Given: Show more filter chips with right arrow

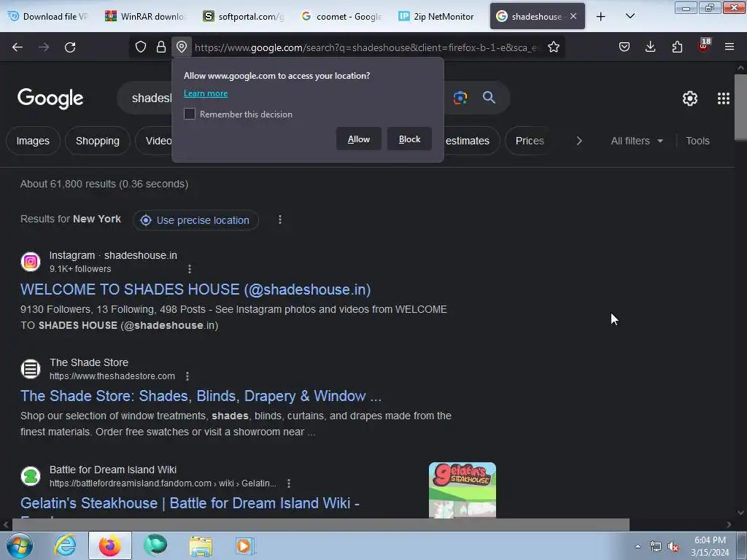Looking at the screenshot, I should click(x=578, y=141).
